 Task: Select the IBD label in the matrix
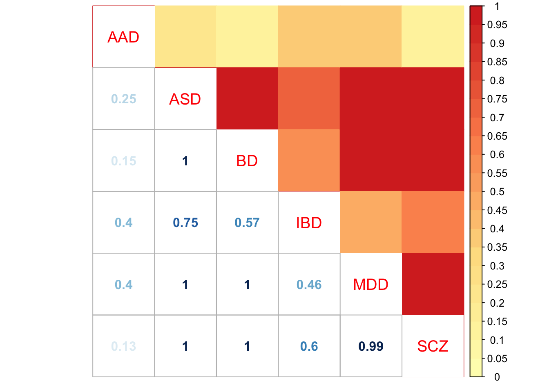coord(309,223)
